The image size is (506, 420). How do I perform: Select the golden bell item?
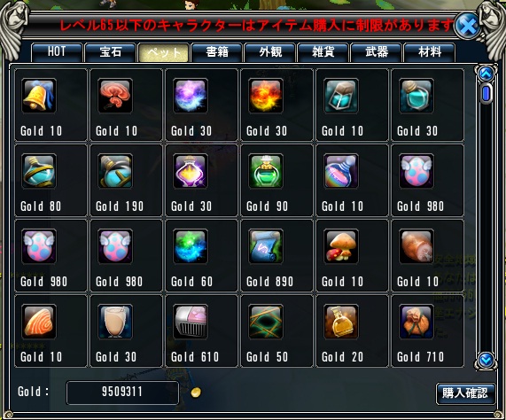pyautogui.click(x=39, y=96)
